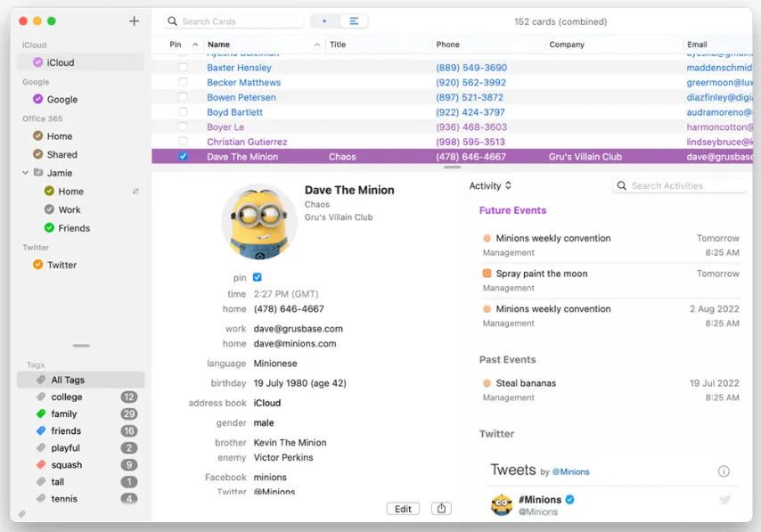Check pin box for Christian Gutierrez
The image size is (761, 532).
183,142
